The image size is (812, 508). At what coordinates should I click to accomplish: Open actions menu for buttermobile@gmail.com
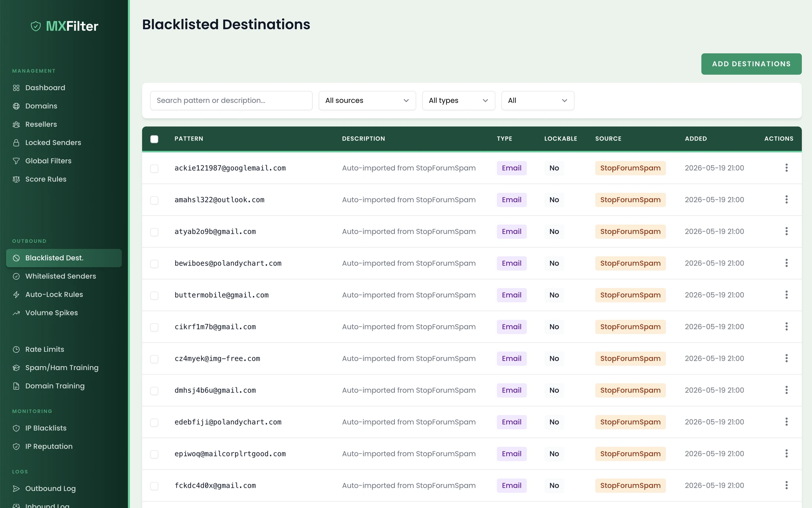click(786, 295)
